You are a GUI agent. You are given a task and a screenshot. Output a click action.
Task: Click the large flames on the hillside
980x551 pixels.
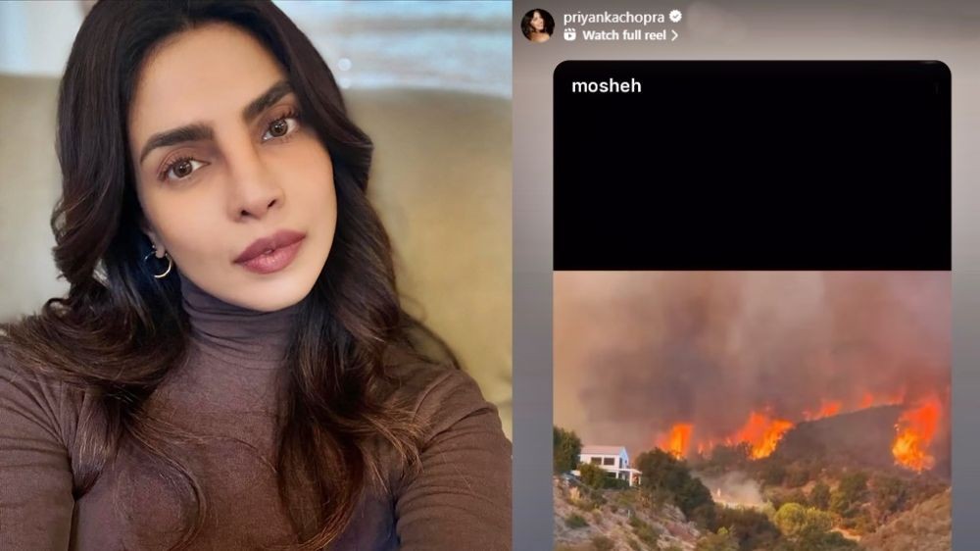coord(916,432)
